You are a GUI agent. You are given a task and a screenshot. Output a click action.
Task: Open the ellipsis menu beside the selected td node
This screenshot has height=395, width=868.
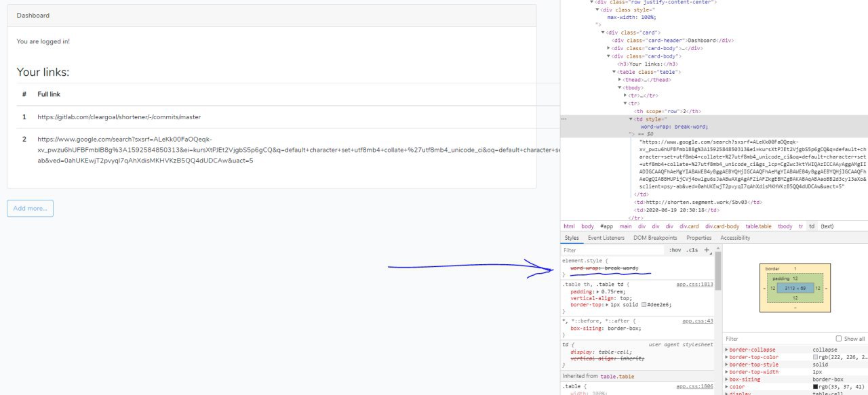tap(564, 119)
